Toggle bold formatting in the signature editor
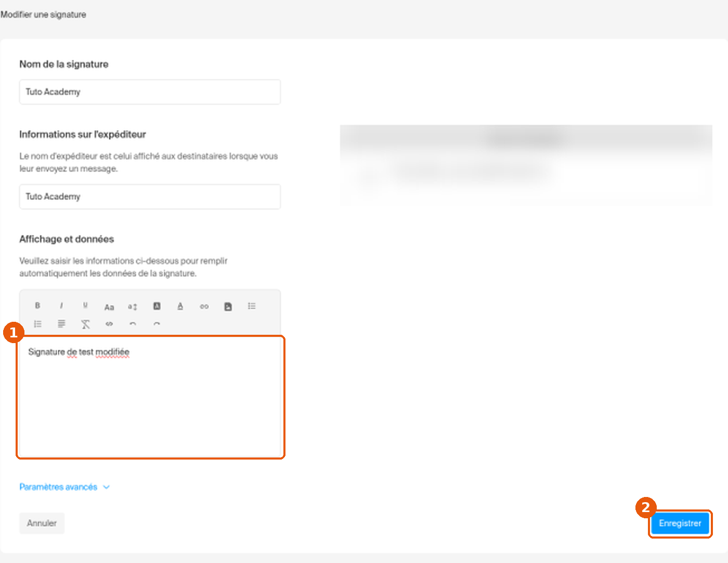 point(37,306)
